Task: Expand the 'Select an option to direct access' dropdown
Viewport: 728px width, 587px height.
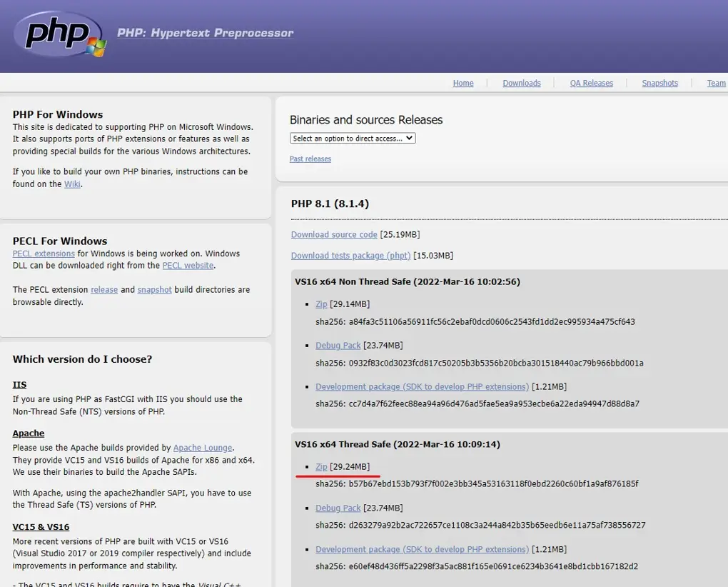Action: pos(353,138)
